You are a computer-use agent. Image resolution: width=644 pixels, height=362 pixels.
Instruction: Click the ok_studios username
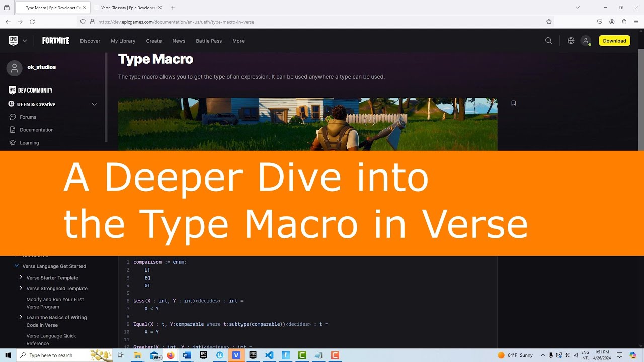(x=41, y=67)
